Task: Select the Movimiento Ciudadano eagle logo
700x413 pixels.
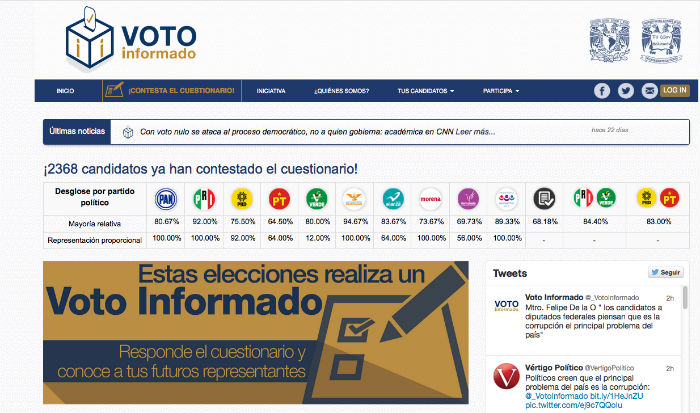Action: click(354, 199)
